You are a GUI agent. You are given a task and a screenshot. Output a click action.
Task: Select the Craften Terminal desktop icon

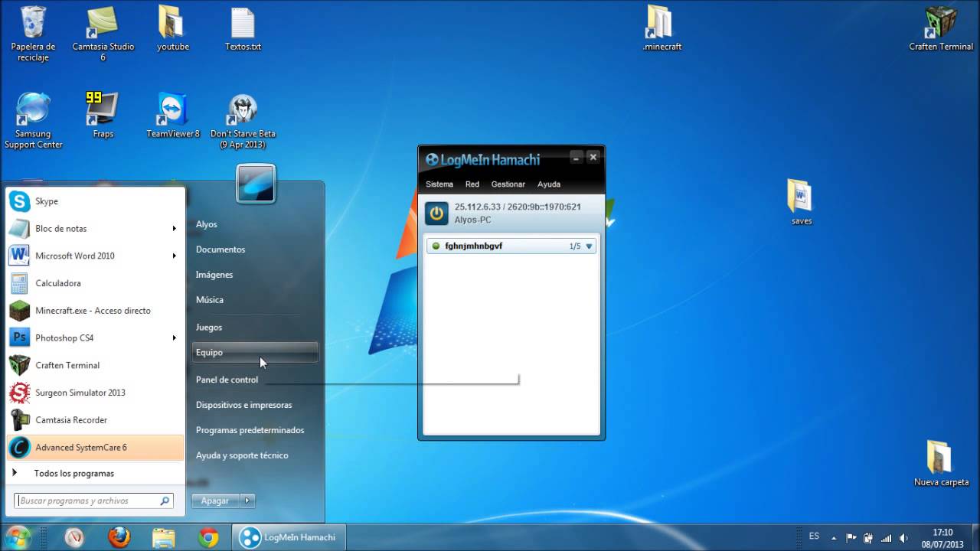[941, 28]
